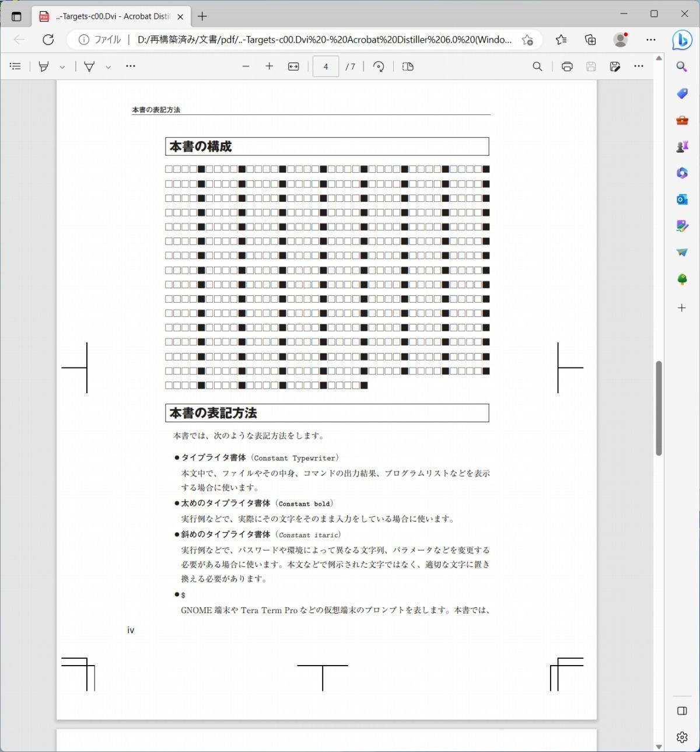
Task: Save PDF as a new file
Action: coord(615,67)
